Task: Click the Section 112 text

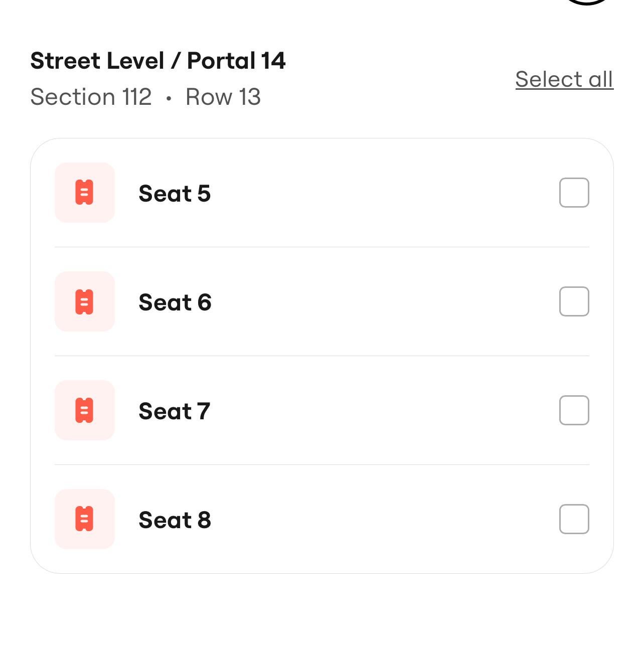Action: (x=91, y=97)
